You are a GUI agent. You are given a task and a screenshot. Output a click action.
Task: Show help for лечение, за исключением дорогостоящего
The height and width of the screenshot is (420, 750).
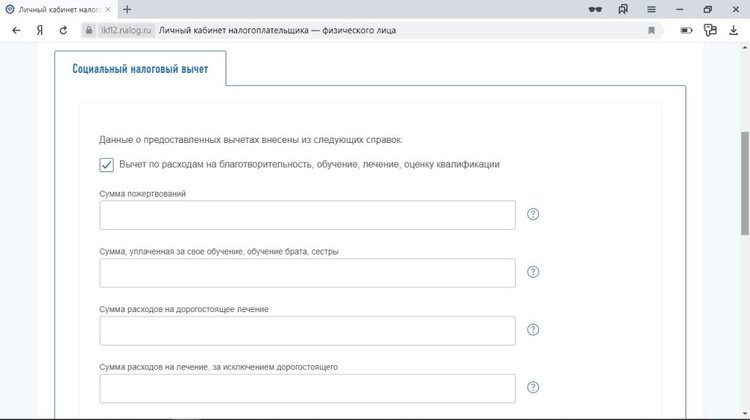tap(533, 387)
